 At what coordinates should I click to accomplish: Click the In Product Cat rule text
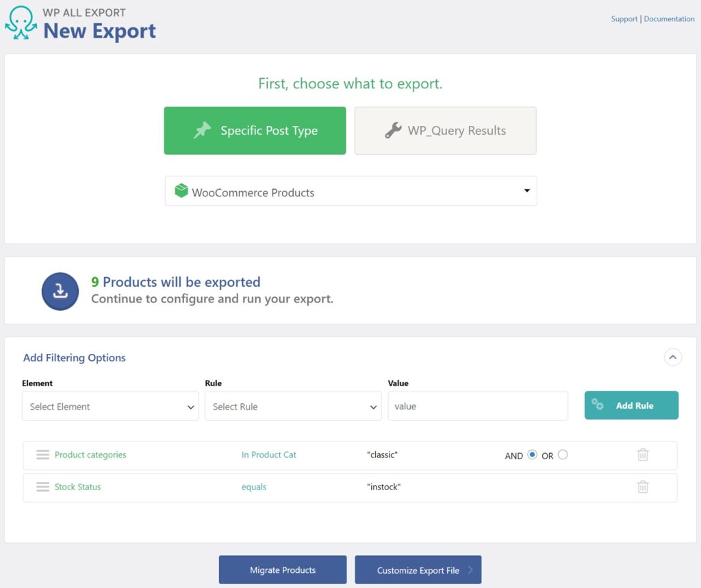click(x=268, y=455)
